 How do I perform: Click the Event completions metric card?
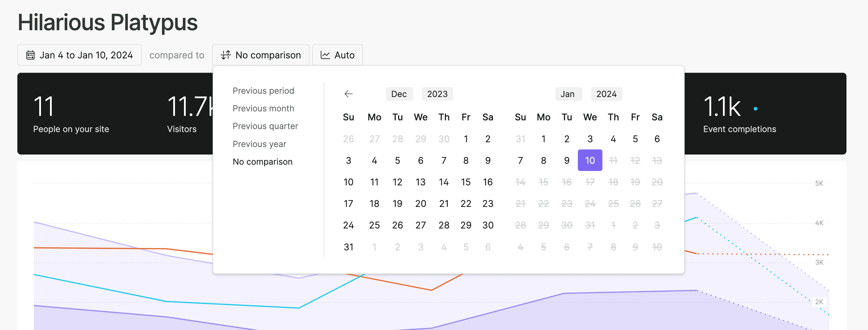[x=739, y=115]
